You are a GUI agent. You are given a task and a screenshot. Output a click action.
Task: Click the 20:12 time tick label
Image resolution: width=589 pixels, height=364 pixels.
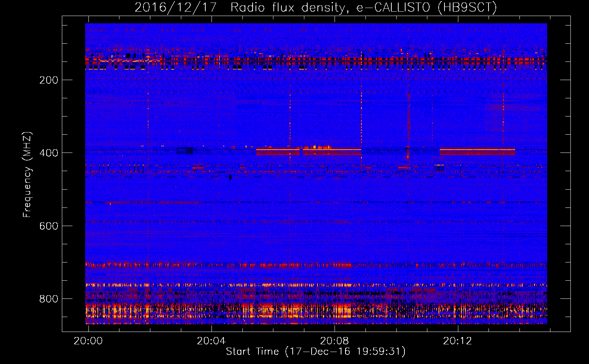(x=457, y=341)
